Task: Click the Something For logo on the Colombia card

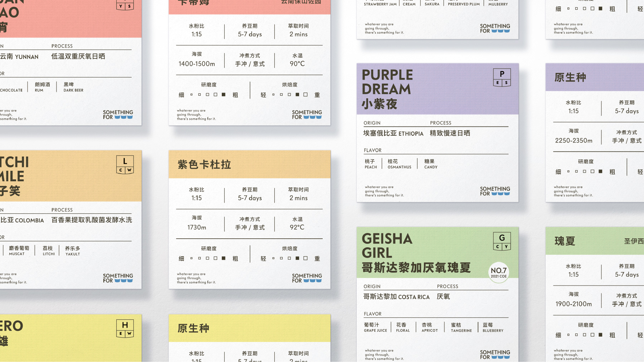Action: pyautogui.click(x=118, y=278)
